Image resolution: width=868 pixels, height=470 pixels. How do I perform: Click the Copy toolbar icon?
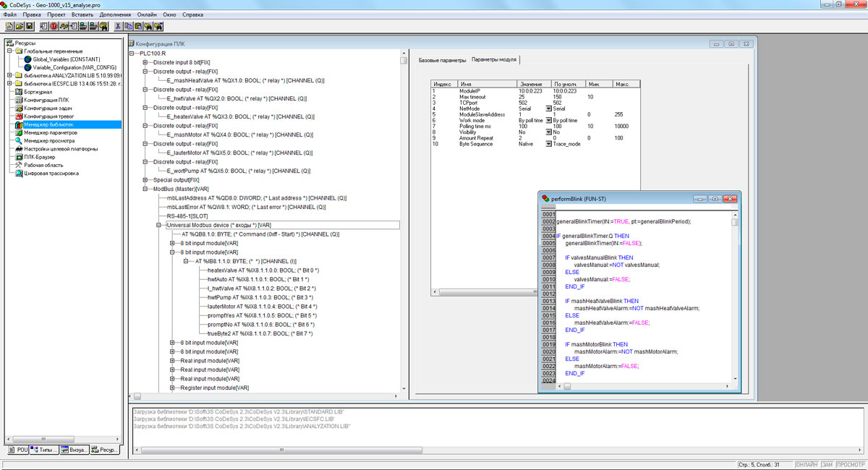point(128,26)
